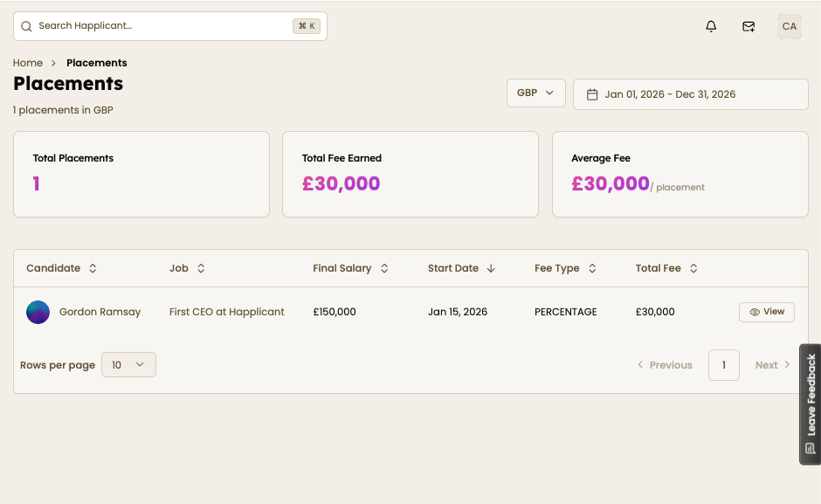This screenshot has width=821, height=504.
Task: Expand Rows per page dropdown
Action: pos(128,365)
